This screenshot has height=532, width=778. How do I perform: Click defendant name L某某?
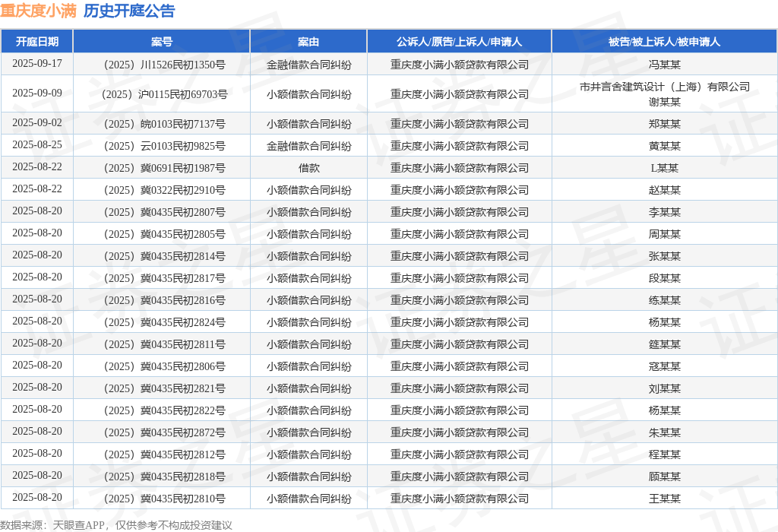664,168
